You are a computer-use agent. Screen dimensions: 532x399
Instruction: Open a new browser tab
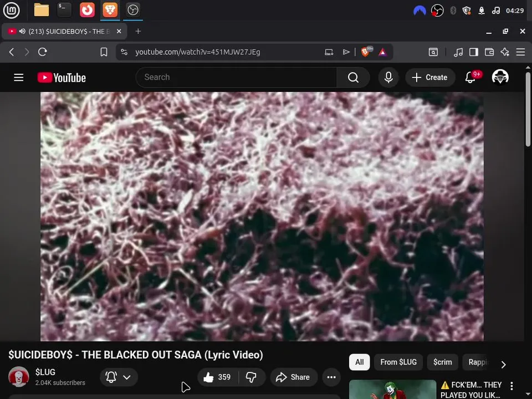point(138,31)
